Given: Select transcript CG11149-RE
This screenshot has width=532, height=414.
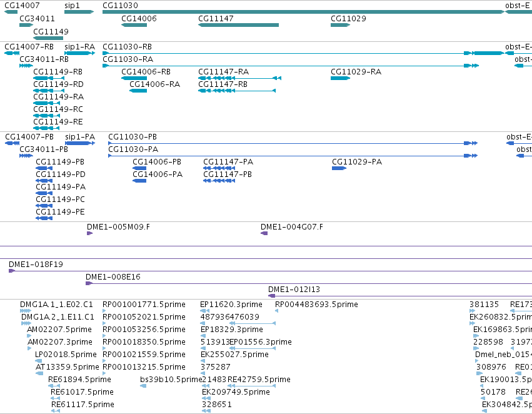Looking at the screenshot, I should 58,122.
